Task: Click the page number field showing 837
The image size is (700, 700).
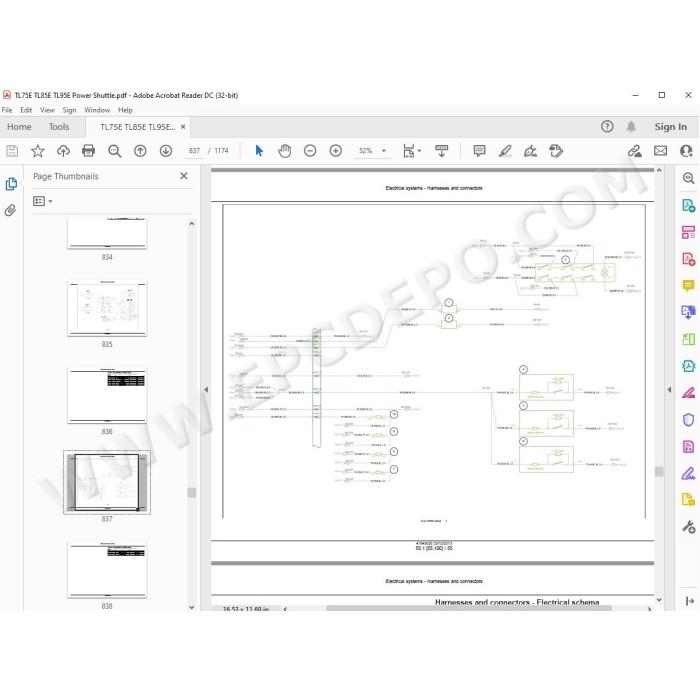Action: click(x=194, y=151)
